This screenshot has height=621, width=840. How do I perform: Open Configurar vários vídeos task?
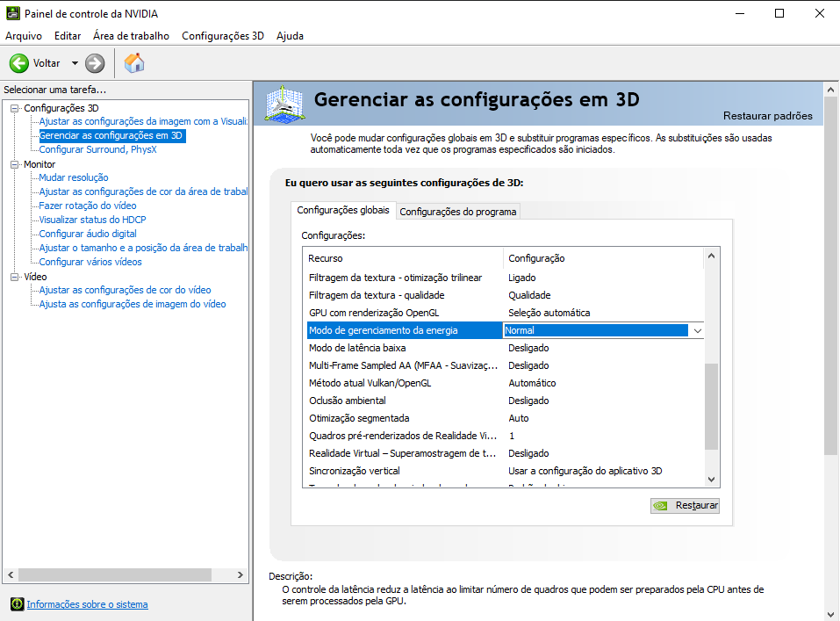pos(90,262)
